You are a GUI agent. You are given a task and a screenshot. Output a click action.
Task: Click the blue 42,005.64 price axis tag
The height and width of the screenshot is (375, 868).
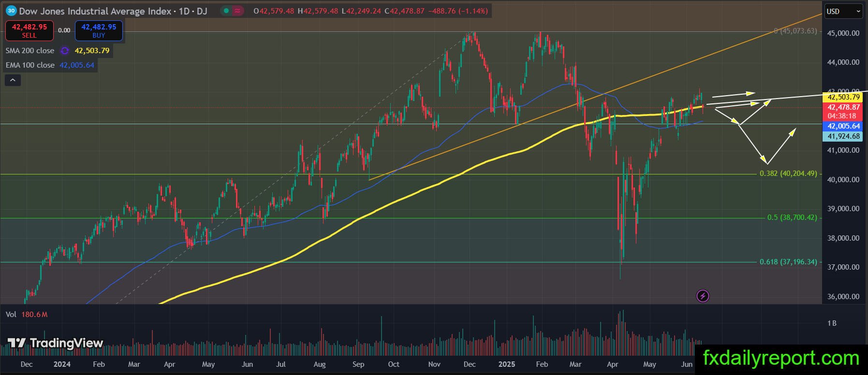[843, 126]
